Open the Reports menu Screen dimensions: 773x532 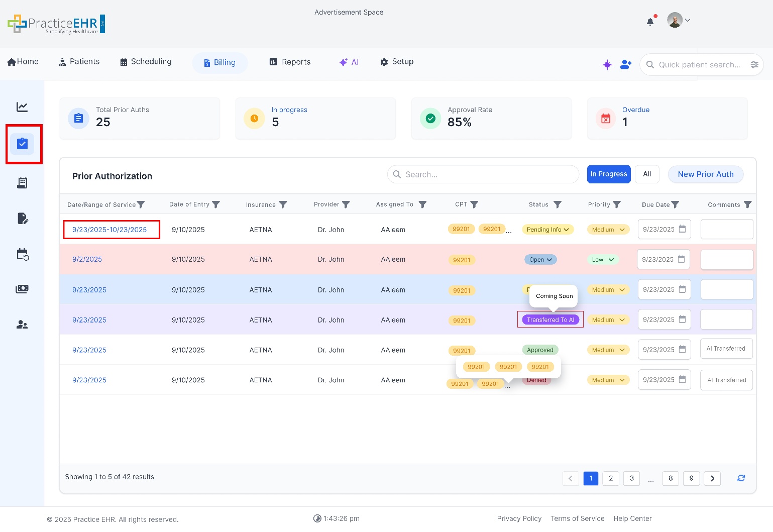(x=290, y=62)
